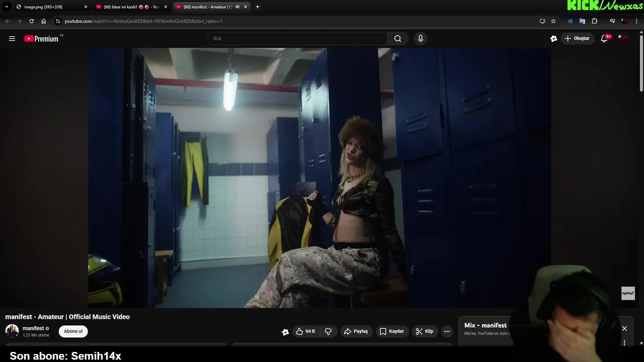
Task: Reload the YouTube page
Action: pyautogui.click(x=31, y=21)
